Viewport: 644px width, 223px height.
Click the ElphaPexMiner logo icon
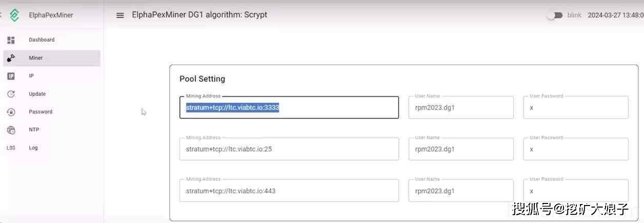pos(14,15)
